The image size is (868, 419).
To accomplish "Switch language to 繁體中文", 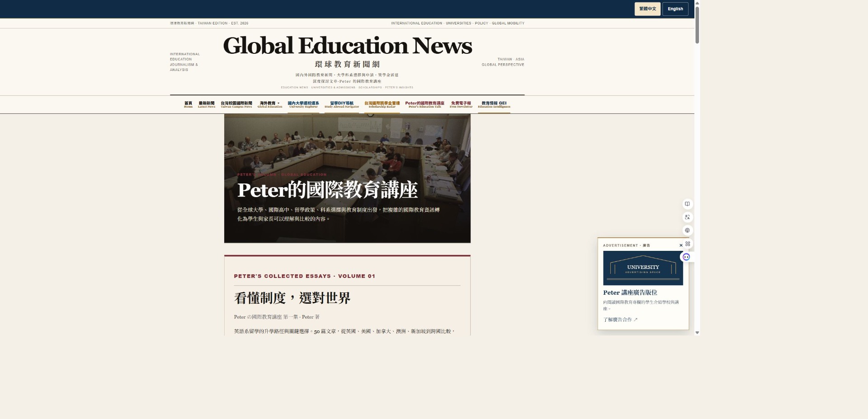I will click(x=647, y=9).
